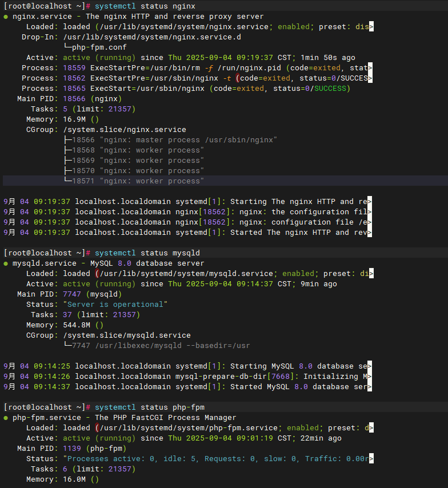Click the 'MySQL 8.0 database server' description
The image size is (448, 488).
pyautogui.click(x=147, y=263)
